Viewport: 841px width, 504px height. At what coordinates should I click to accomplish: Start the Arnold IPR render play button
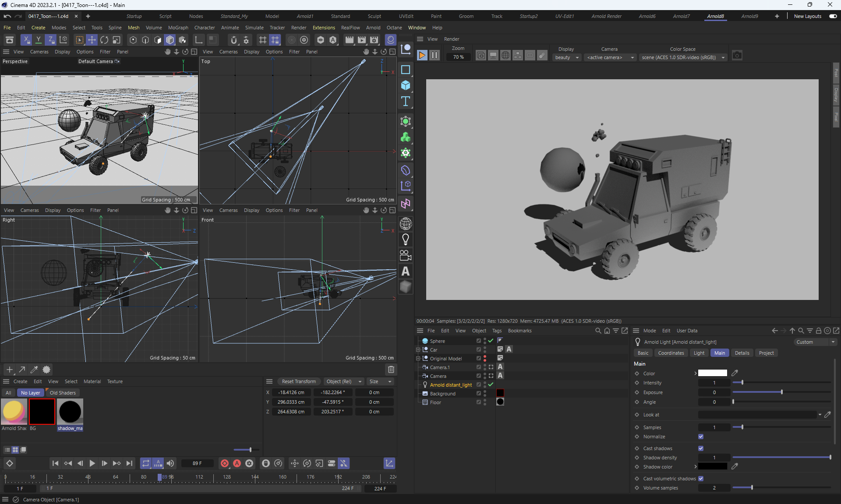pyautogui.click(x=422, y=56)
